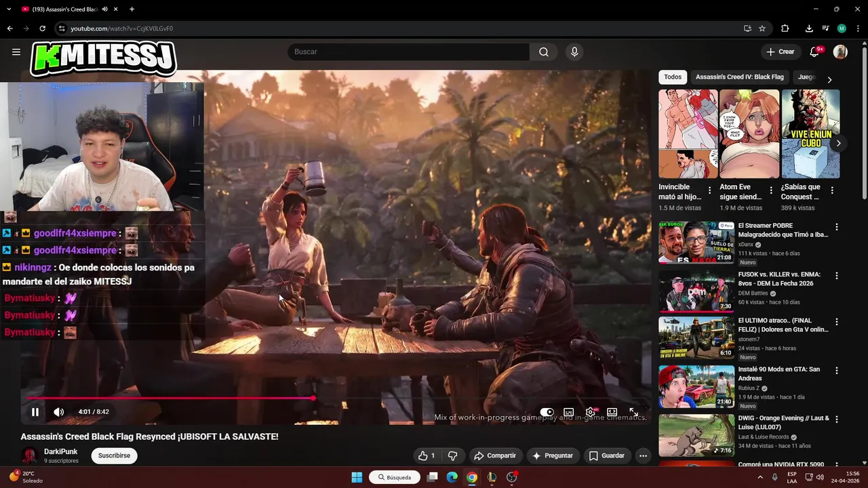Open the tab search dropdown arrow

9,9
